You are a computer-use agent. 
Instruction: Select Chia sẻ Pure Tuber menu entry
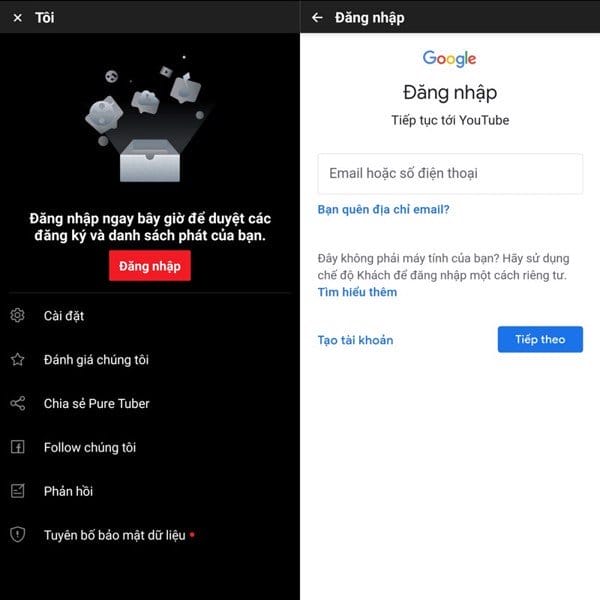coord(149,403)
